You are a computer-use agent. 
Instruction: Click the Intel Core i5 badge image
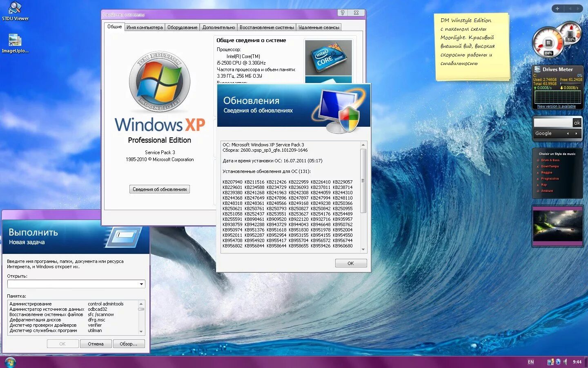[328, 58]
